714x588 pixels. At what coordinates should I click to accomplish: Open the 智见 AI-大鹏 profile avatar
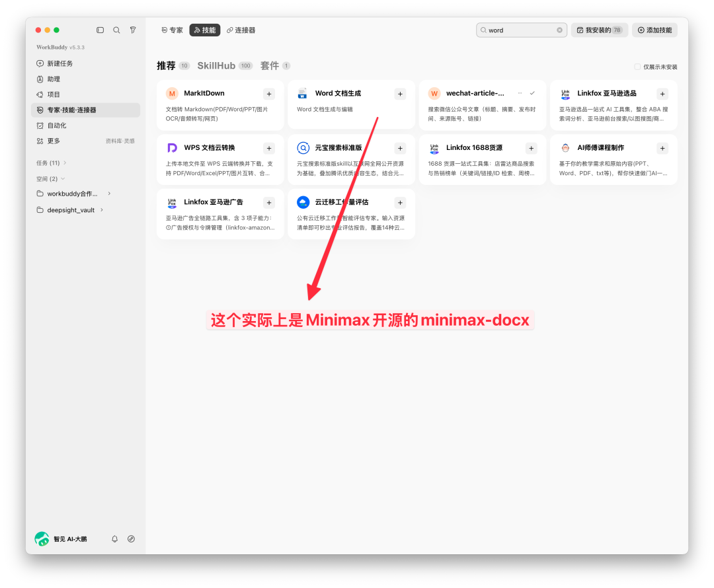tap(42, 539)
